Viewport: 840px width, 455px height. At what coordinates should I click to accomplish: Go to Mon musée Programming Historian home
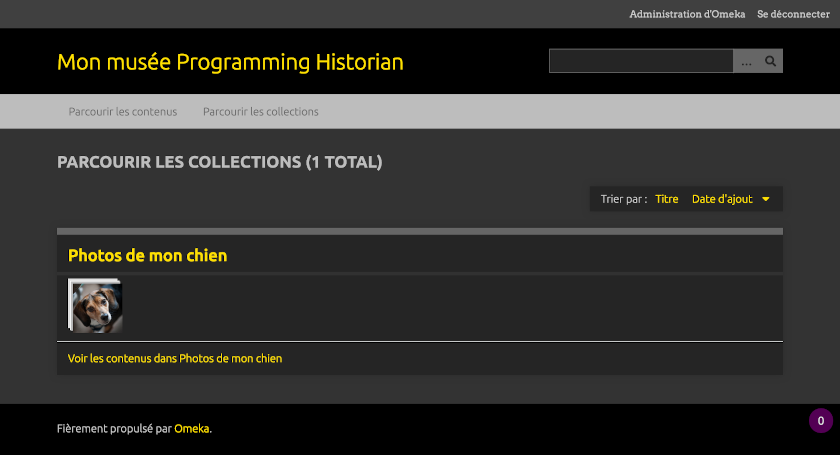tap(230, 62)
